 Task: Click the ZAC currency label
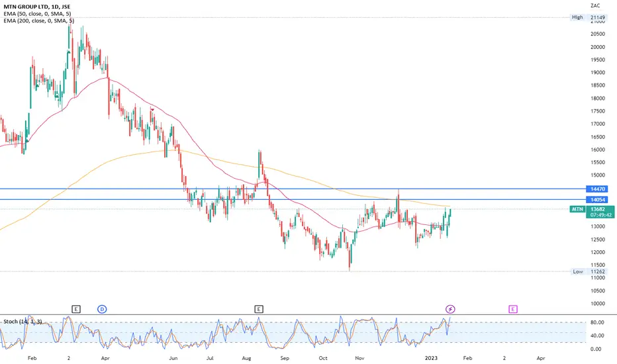click(x=595, y=5)
